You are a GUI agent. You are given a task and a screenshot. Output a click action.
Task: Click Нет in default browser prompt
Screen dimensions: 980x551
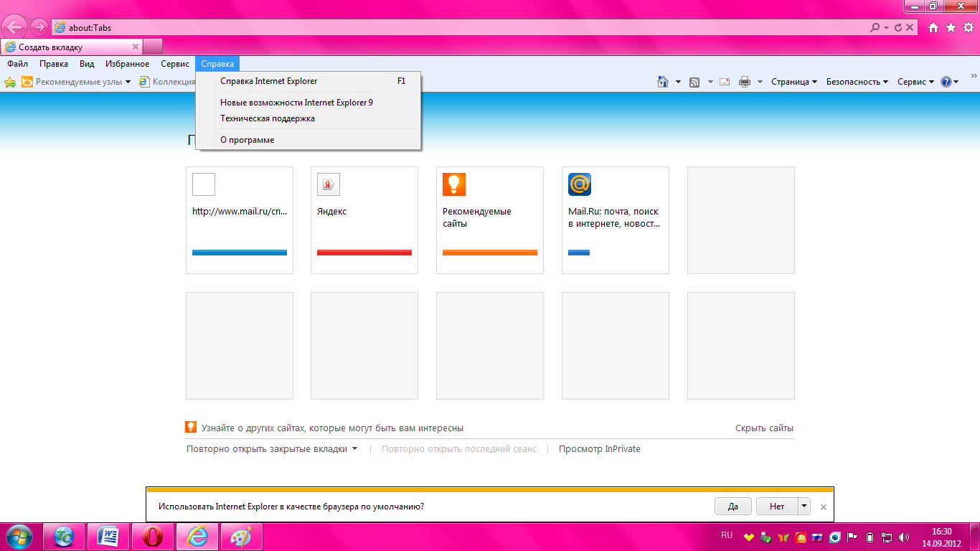[777, 506]
